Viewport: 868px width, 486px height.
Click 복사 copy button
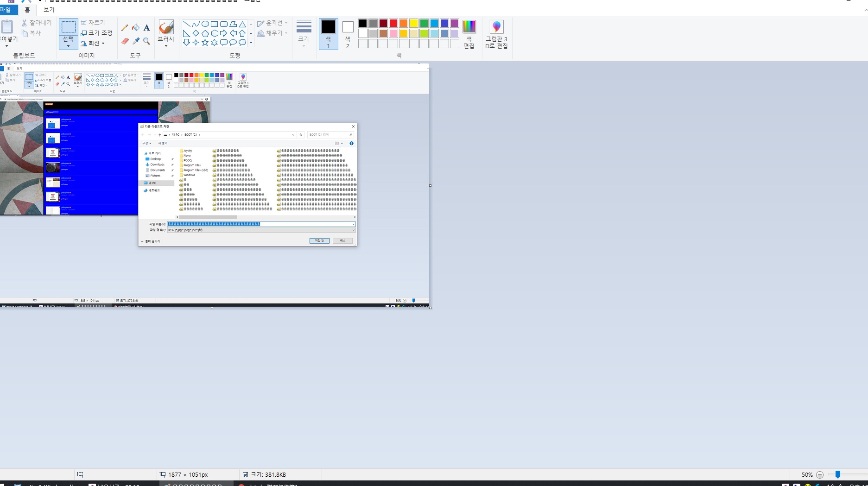31,33
